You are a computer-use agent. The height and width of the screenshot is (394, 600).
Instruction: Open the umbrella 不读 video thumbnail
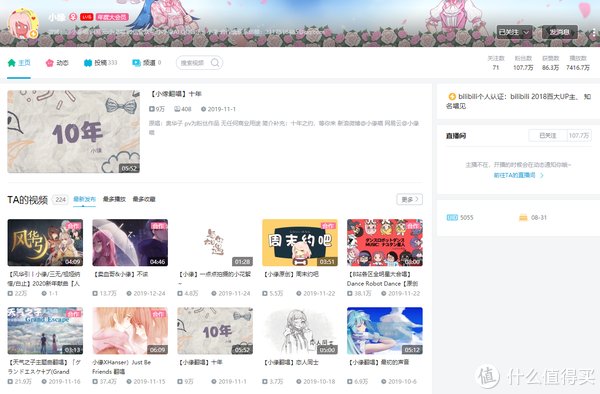(x=130, y=243)
